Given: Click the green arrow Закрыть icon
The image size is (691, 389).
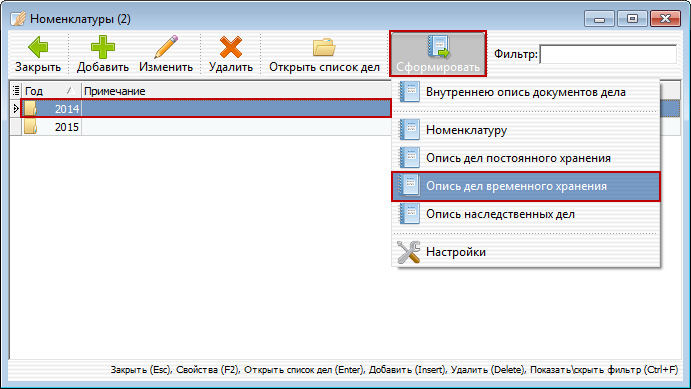Looking at the screenshot, I should pos(38,47).
